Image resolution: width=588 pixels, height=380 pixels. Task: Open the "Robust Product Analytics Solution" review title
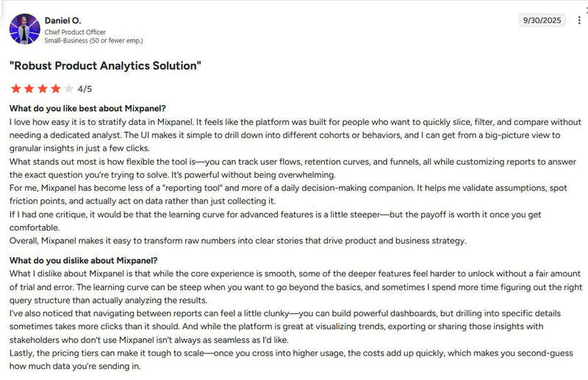point(105,66)
